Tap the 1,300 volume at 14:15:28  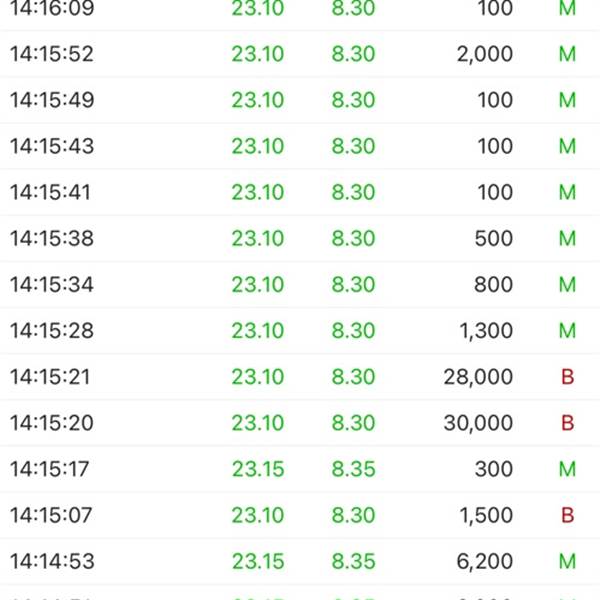click(486, 331)
